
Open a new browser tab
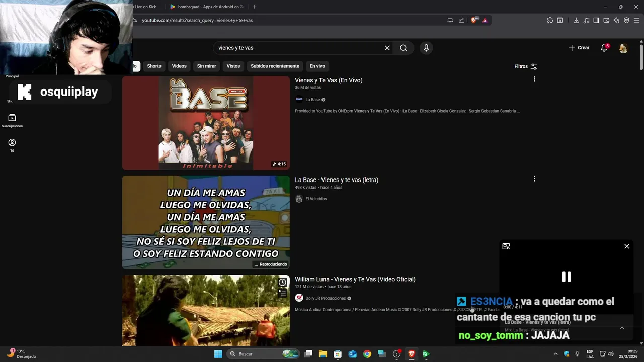[x=254, y=7]
